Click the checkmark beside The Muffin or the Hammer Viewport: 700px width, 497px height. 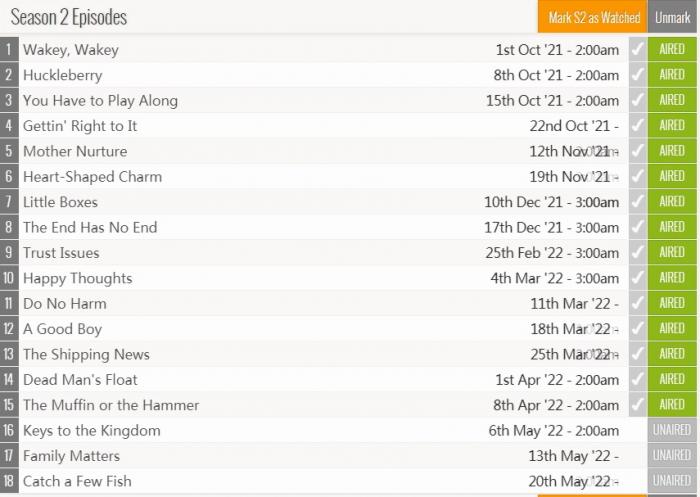click(637, 405)
